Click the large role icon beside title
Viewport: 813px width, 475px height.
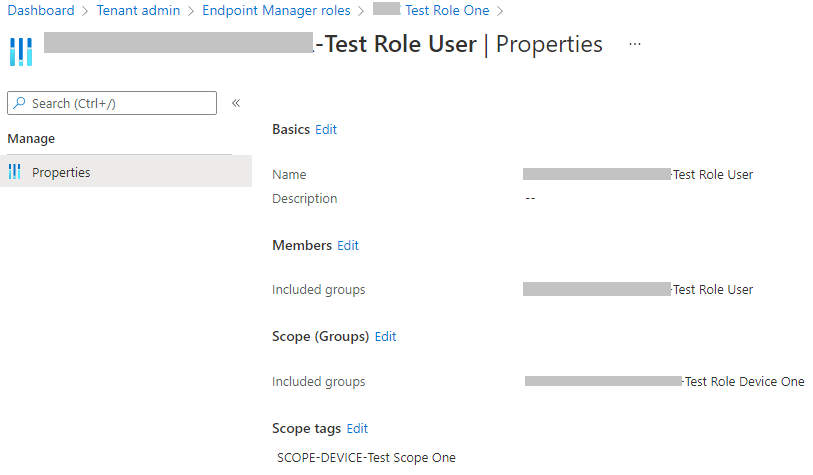pyautogui.click(x=21, y=52)
